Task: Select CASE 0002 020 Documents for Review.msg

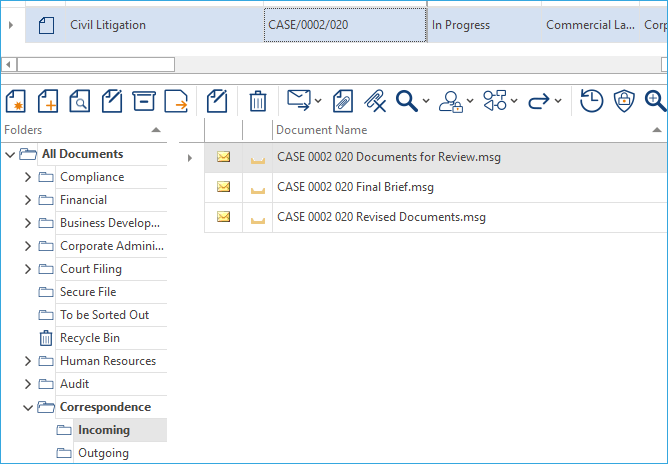Action: tap(389, 157)
